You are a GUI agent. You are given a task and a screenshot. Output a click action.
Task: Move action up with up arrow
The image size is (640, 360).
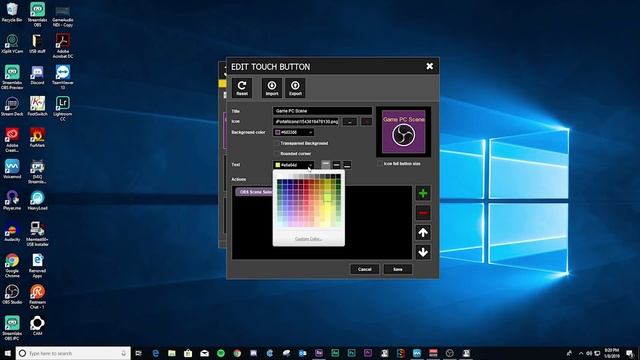423,233
